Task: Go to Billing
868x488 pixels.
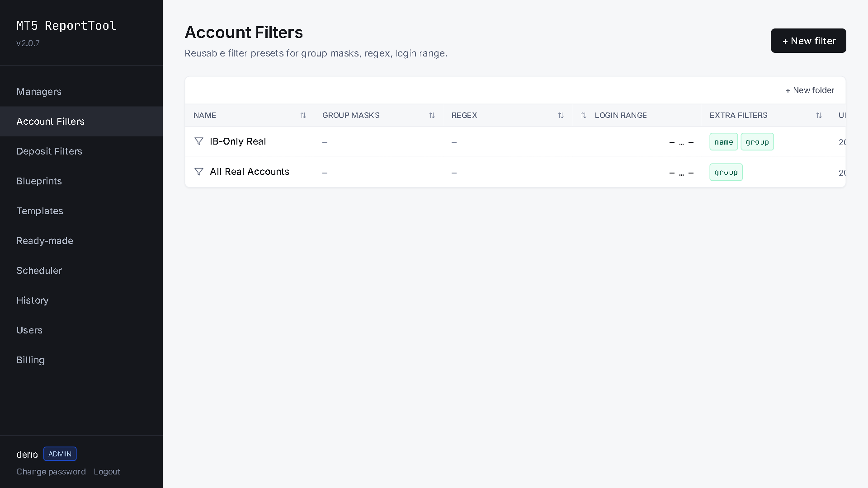Action: point(81,360)
